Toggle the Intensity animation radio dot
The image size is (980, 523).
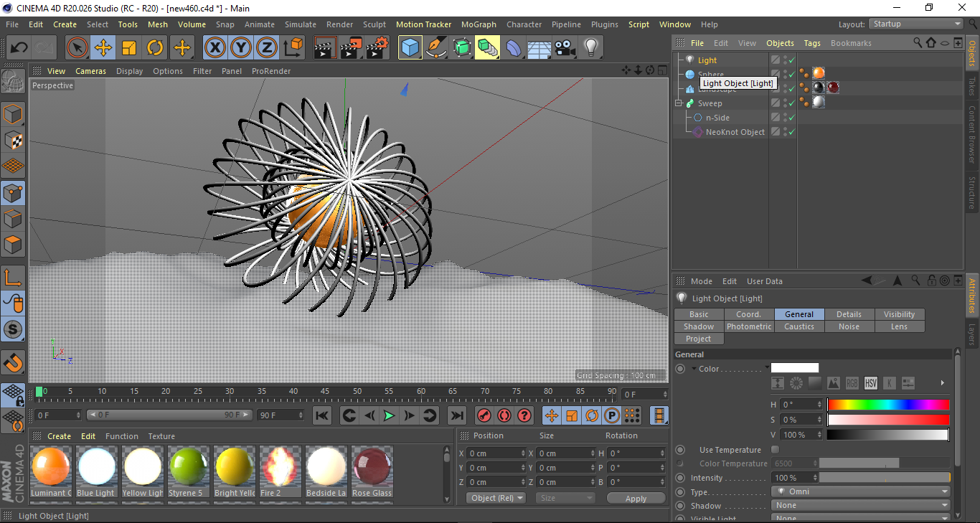click(x=680, y=478)
